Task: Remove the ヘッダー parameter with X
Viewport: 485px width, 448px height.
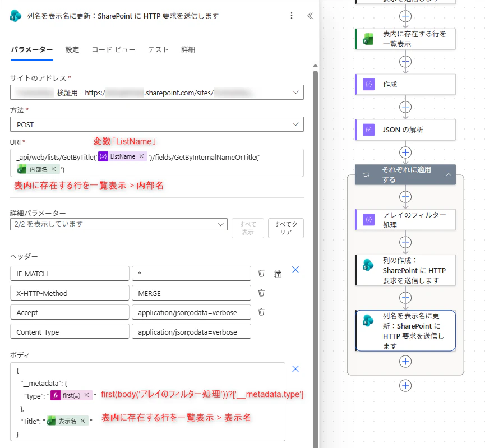Action: [295, 270]
